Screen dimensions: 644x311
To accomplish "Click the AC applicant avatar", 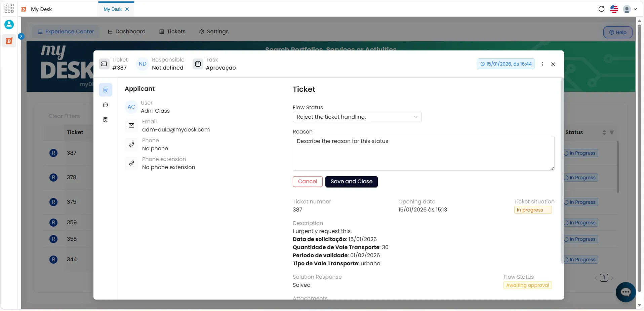I will 131,107.
